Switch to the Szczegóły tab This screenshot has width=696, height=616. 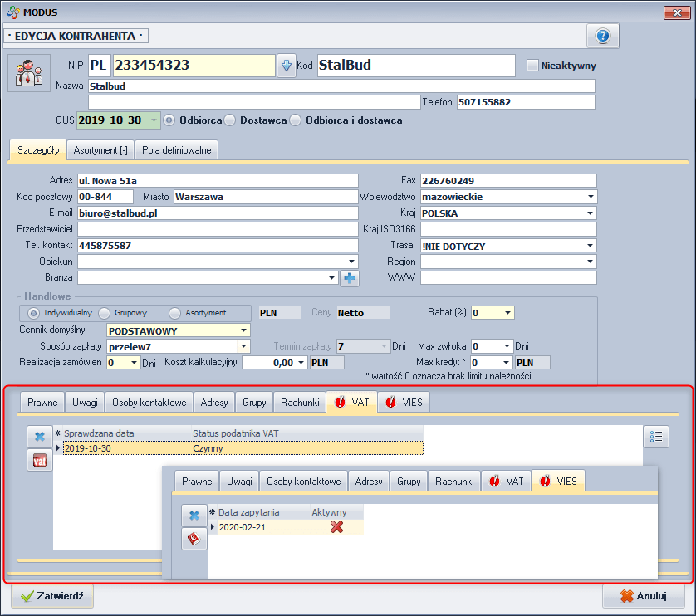pos(38,150)
